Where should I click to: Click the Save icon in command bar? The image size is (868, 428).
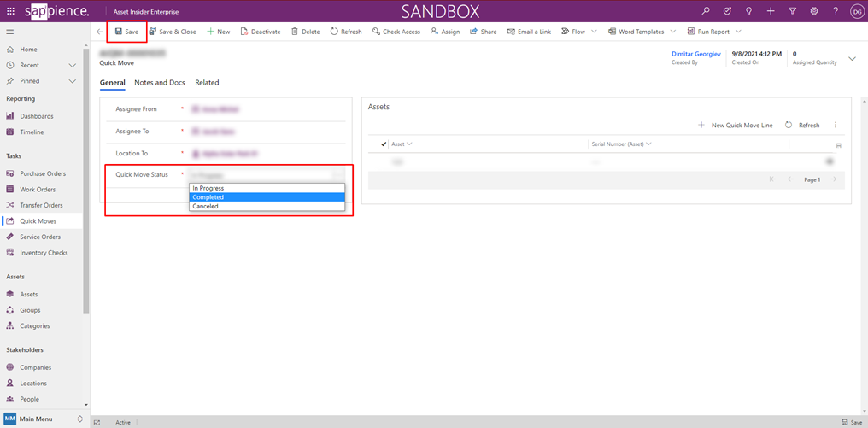tap(120, 32)
